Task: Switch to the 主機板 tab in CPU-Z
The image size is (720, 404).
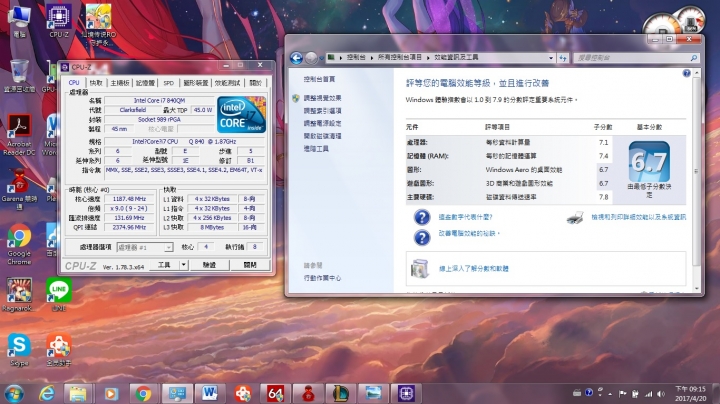Action: (120, 83)
